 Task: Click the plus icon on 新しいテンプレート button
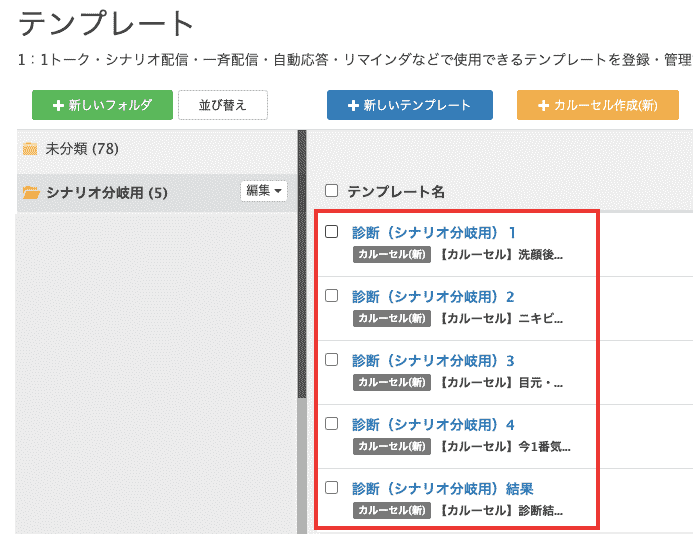click(x=353, y=105)
